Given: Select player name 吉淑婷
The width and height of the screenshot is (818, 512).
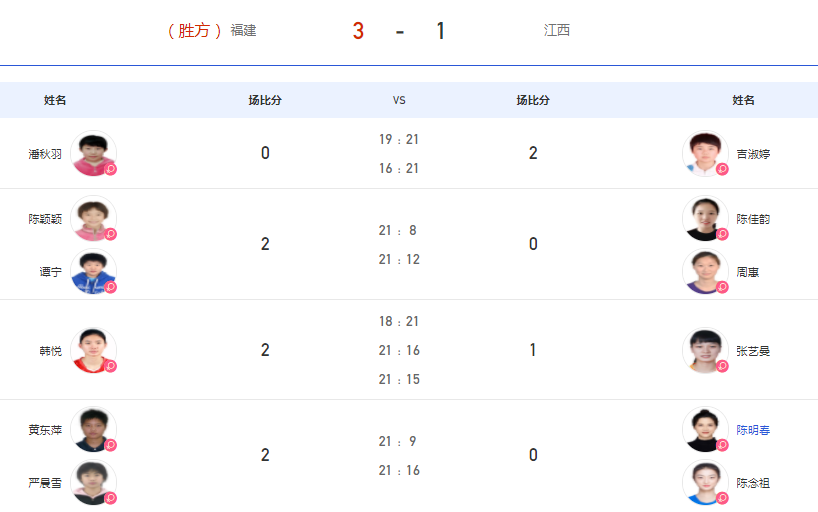Looking at the screenshot, I should 753,154.
